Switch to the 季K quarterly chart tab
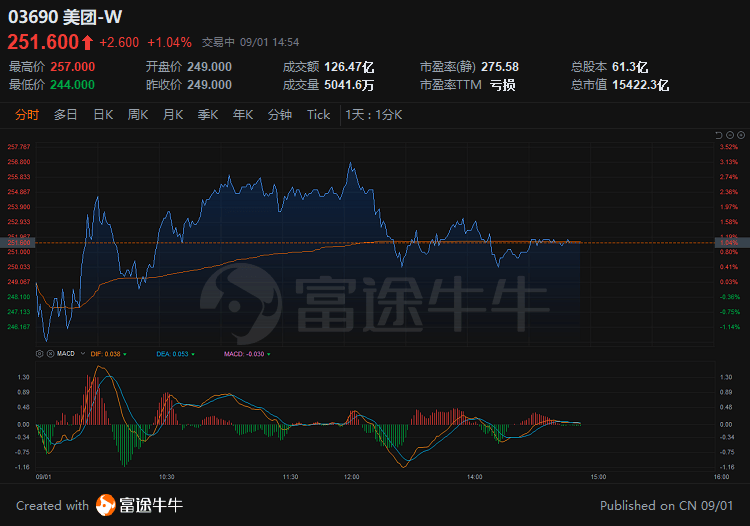This screenshot has width=750, height=526. (x=208, y=115)
